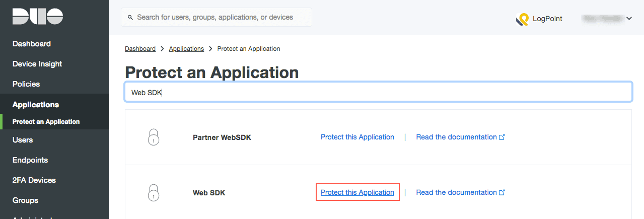Click the Web SDK application name
This screenshot has width=644, height=219.
[x=209, y=193]
